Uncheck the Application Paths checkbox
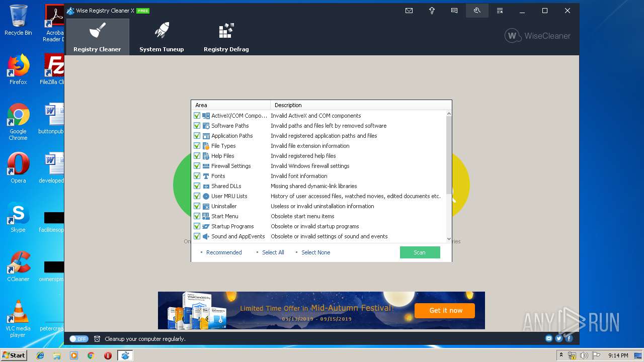The width and height of the screenshot is (644, 362). point(197,136)
